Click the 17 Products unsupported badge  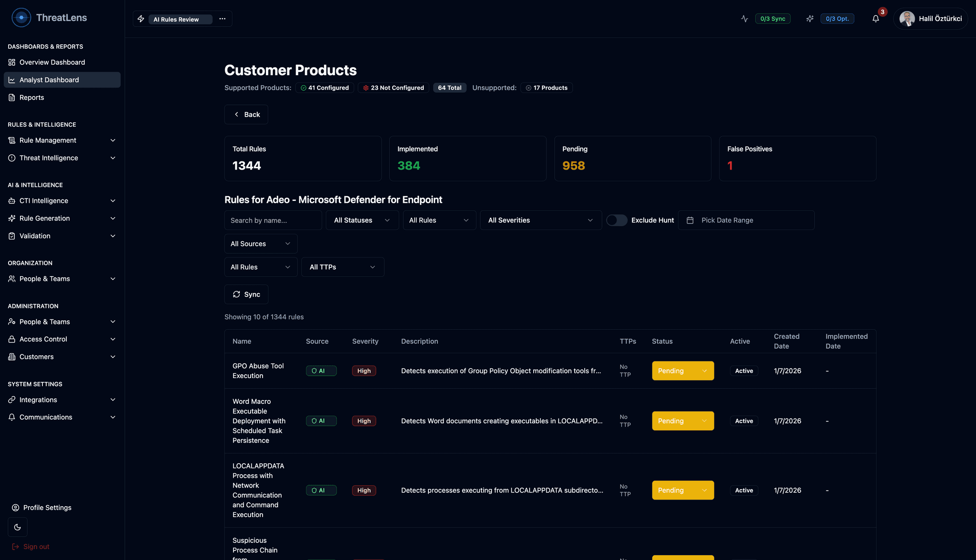coord(546,88)
